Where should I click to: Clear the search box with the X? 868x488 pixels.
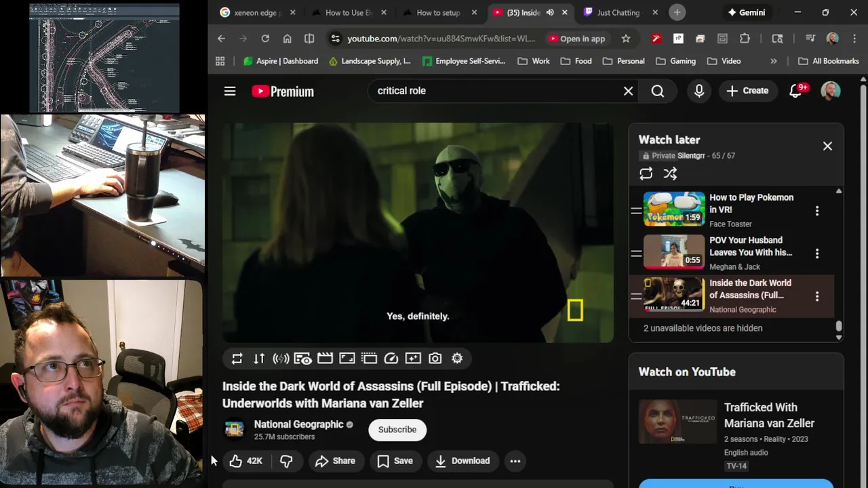tap(628, 91)
